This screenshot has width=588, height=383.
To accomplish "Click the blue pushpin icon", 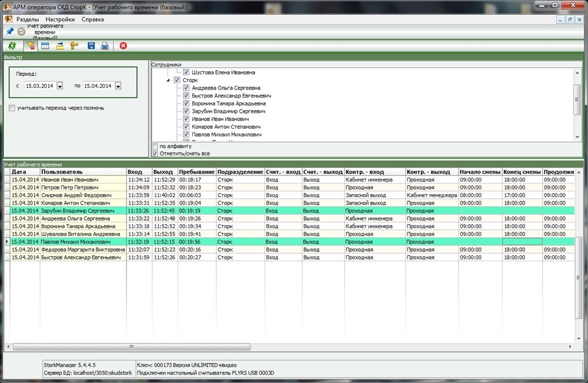I will (10, 32).
